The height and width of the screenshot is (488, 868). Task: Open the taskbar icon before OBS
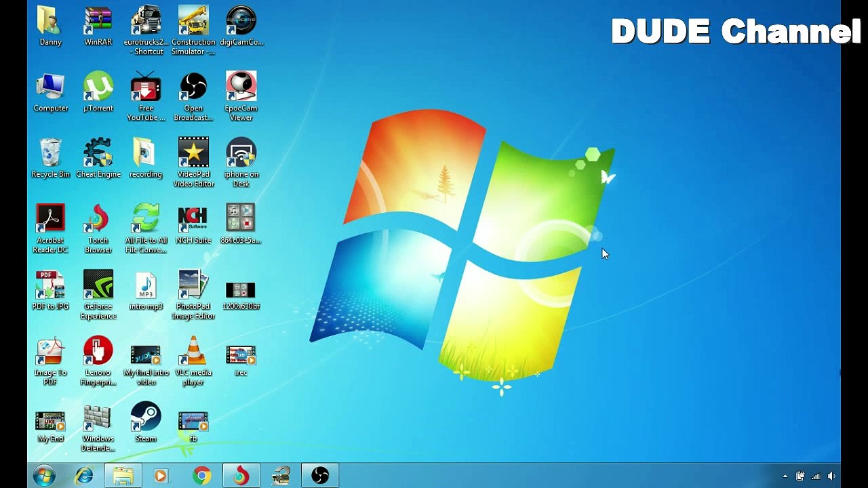point(281,476)
